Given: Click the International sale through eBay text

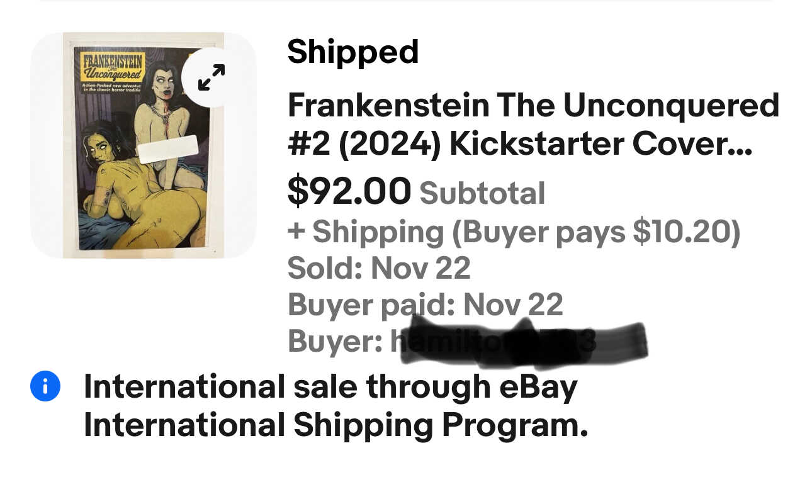Looking at the screenshot, I should pos(330,386).
